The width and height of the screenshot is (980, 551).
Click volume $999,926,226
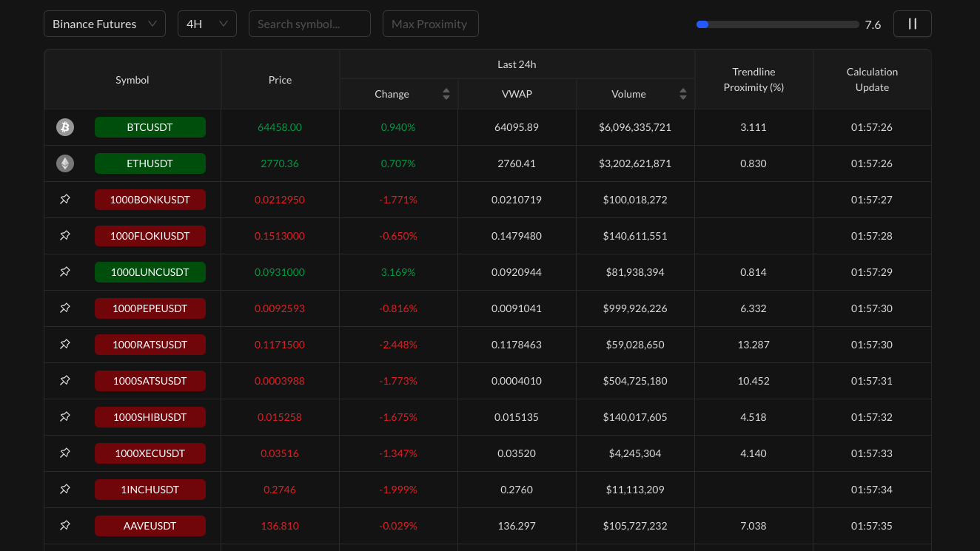635,308
